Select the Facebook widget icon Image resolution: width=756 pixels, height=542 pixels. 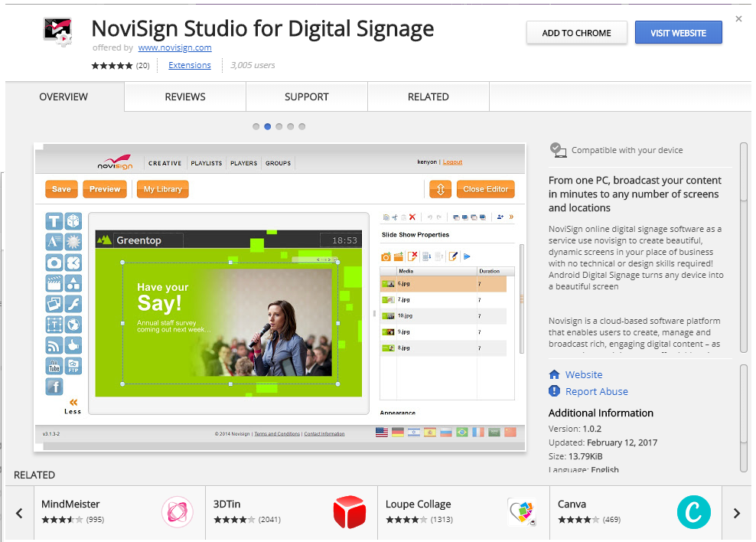(x=54, y=387)
